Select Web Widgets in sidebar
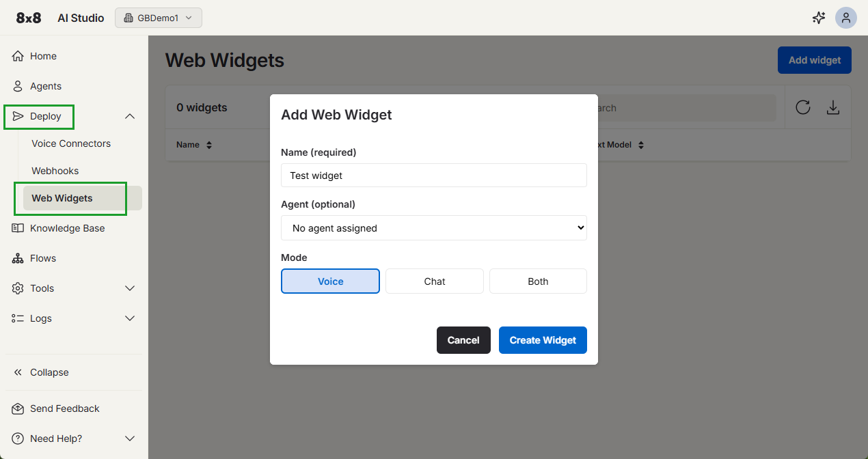The width and height of the screenshot is (868, 459). click(83, 198)
